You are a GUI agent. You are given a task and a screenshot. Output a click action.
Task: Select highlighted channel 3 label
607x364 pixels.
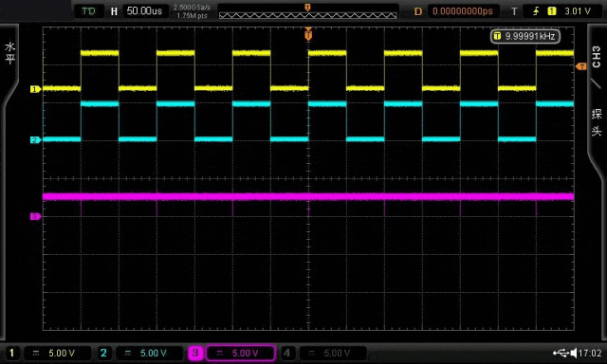(x=195, y=353)
